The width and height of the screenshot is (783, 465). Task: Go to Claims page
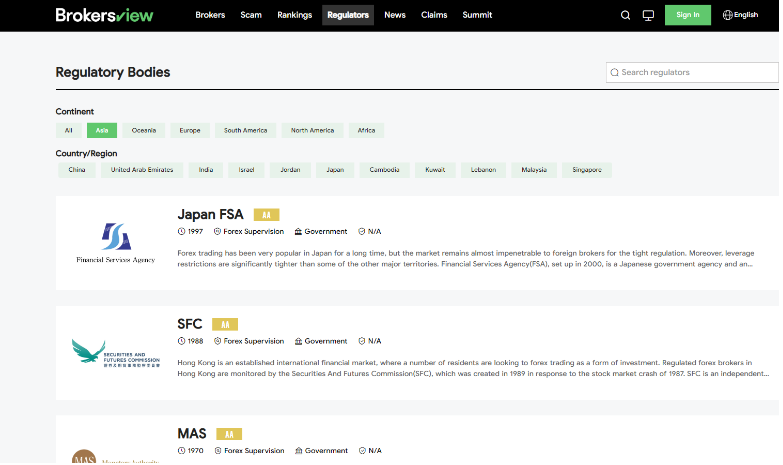point(434,15)
